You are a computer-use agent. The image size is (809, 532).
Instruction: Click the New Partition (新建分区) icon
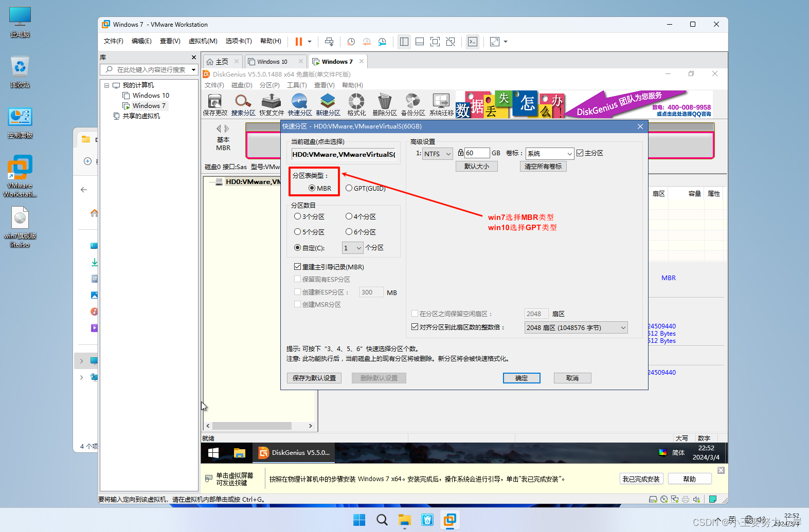coord(328,105)
